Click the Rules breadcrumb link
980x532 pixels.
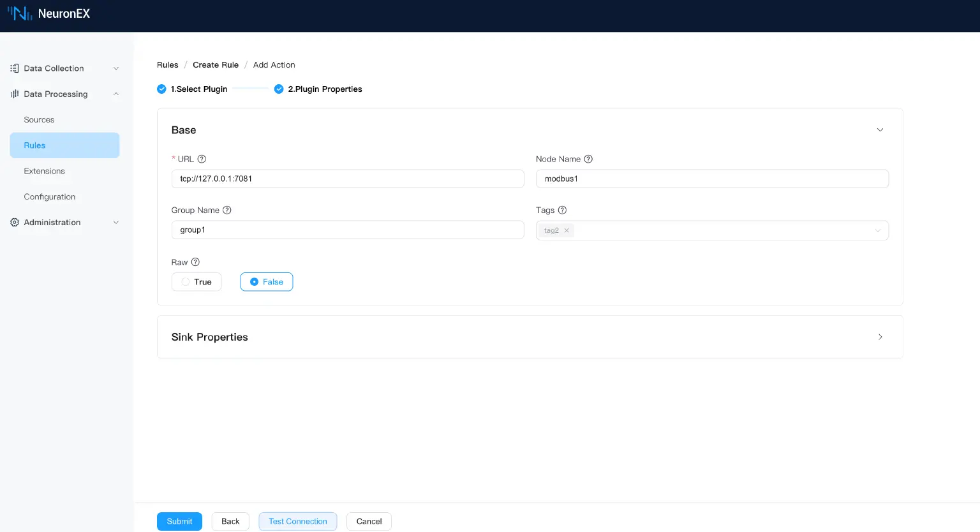(x=167, y=65)
